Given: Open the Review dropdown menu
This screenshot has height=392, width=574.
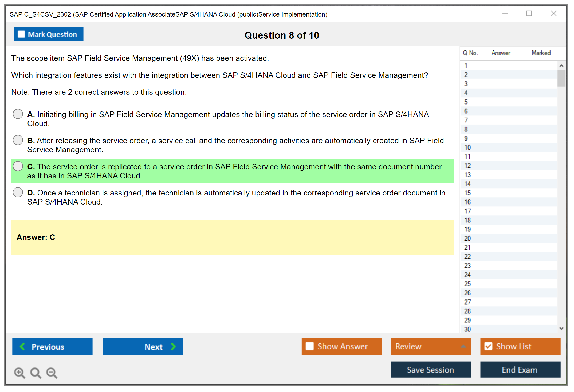Looking at the screenshot, I should pyautogui.click(x=463, y=346).
